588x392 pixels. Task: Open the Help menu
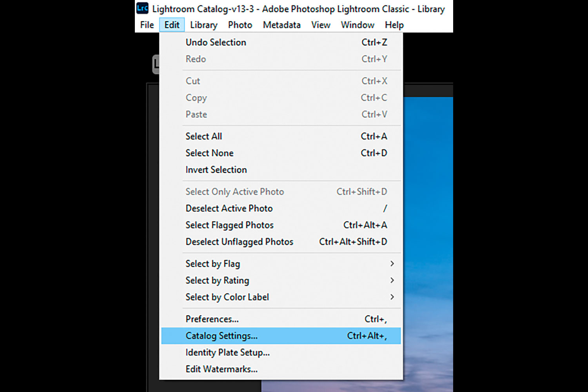click(394, 25)
